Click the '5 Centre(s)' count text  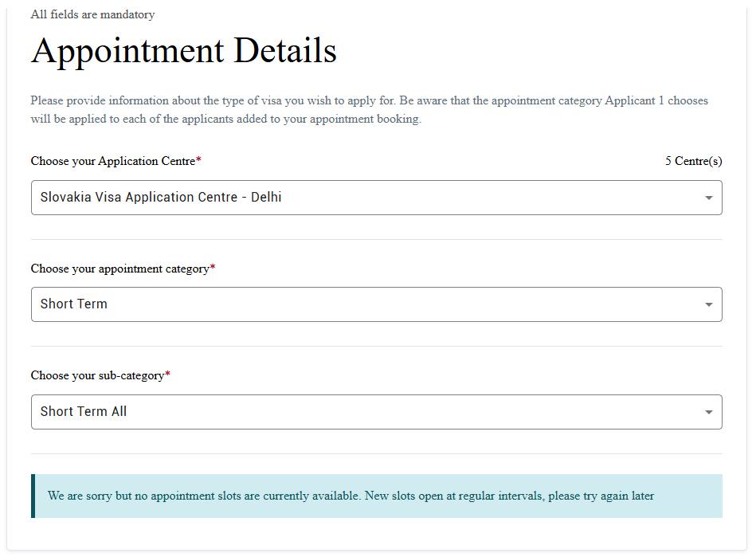[x=694, y=161]
